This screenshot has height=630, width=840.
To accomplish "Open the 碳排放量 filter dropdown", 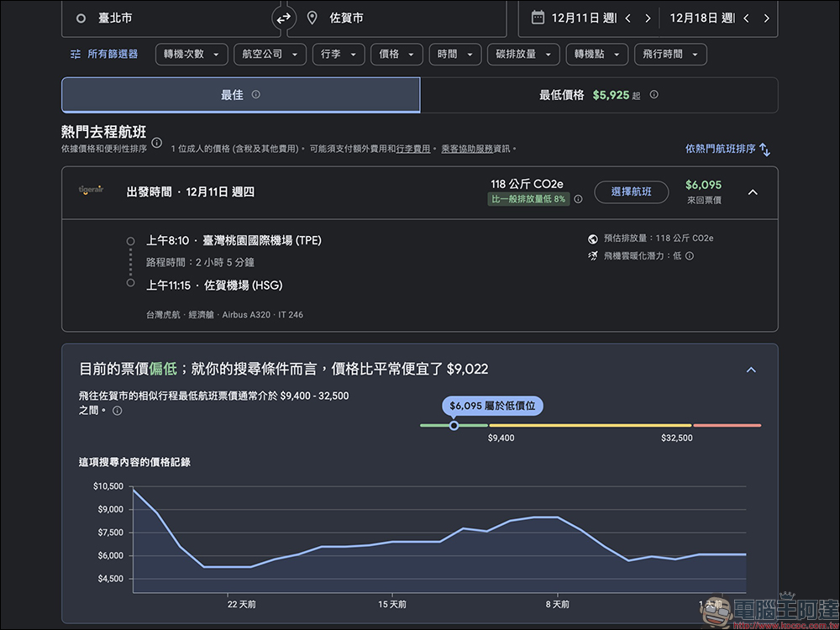I will (522, 54).
